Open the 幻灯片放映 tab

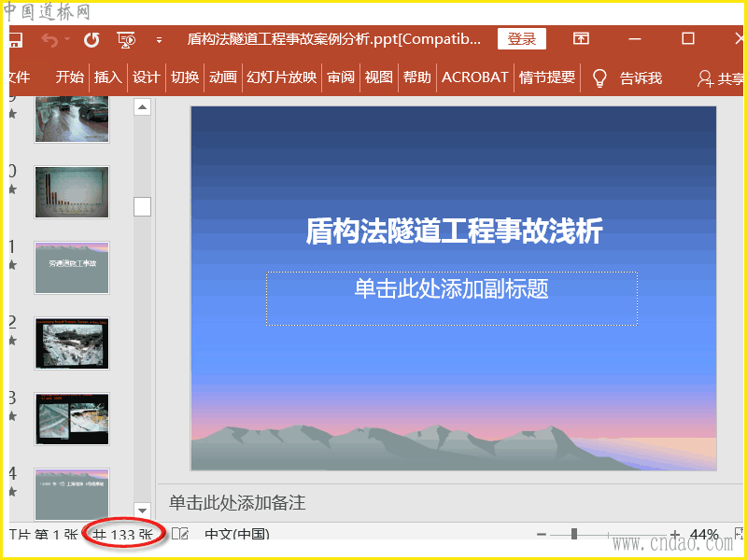282,77
